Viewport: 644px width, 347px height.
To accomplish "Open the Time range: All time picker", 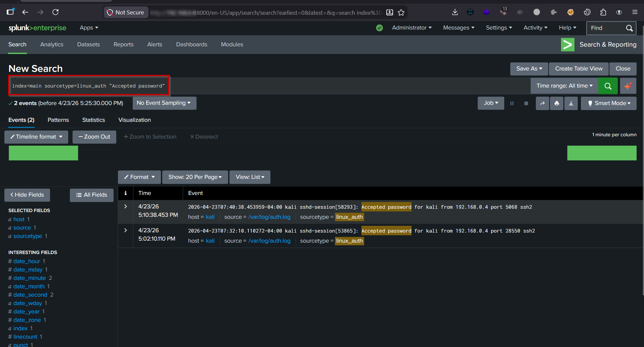I will coord(564,86).
